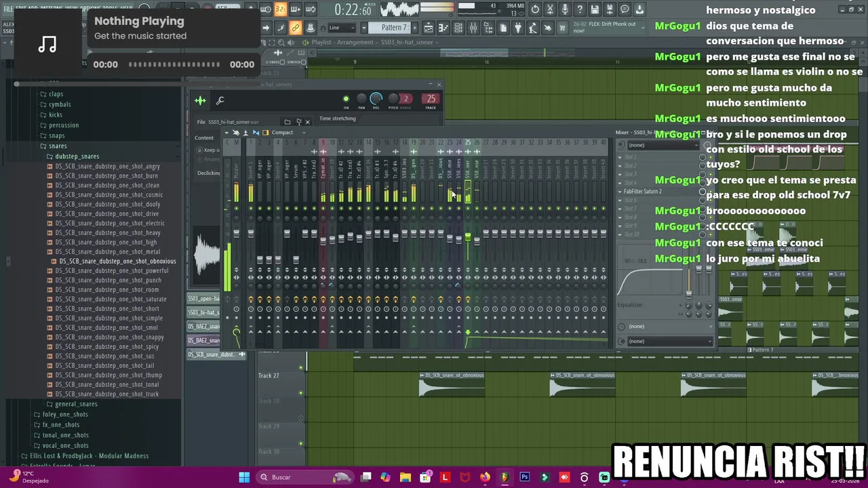Open the sampler wrench settings tab icon
This screenshot has width=868, height=488.
click(x=220, y=101)
